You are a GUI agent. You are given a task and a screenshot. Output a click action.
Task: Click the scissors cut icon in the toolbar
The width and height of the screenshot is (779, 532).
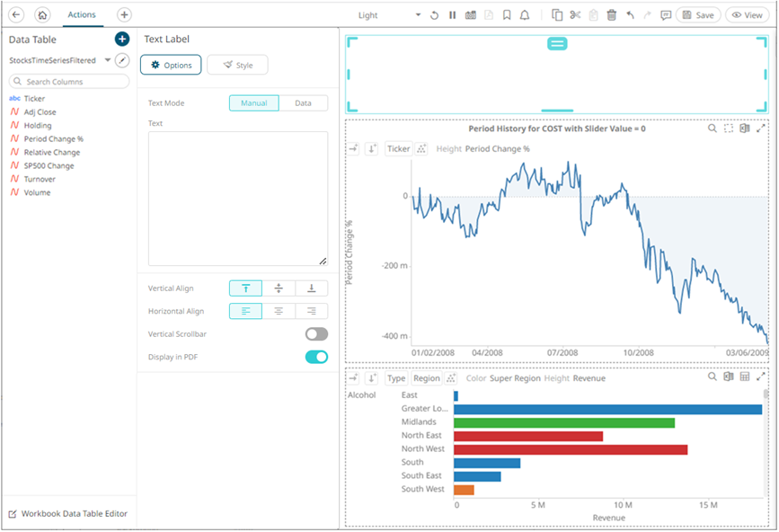point(576,15)
